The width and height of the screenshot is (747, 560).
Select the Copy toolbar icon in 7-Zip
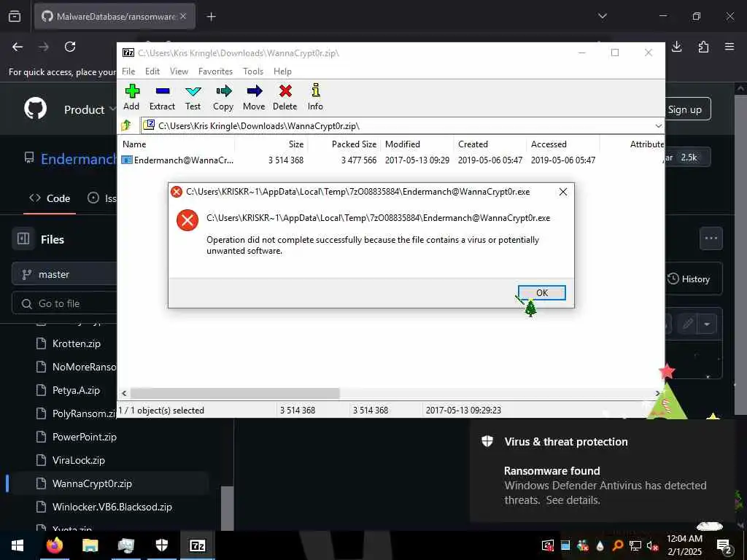223,97
